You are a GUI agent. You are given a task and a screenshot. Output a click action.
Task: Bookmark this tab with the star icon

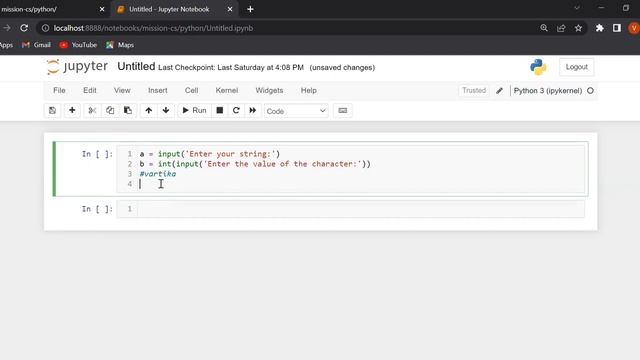578,28
